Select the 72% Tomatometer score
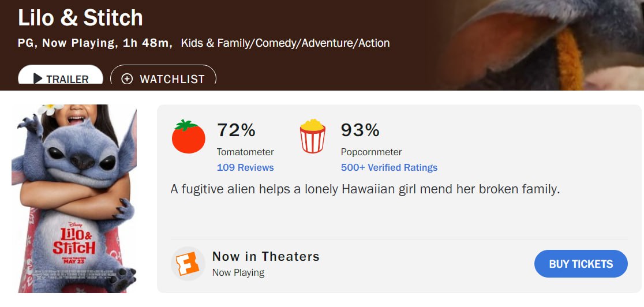644x307 pixels. tap(236, 130)
